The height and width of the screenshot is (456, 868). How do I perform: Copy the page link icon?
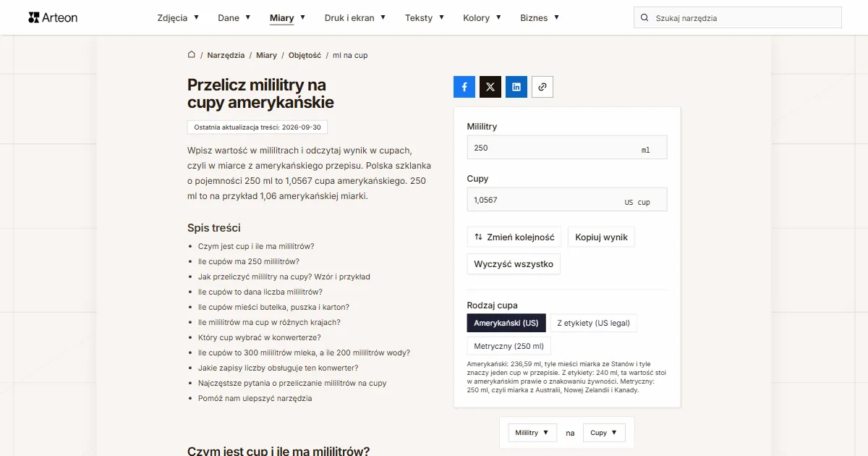pos(542,87)
